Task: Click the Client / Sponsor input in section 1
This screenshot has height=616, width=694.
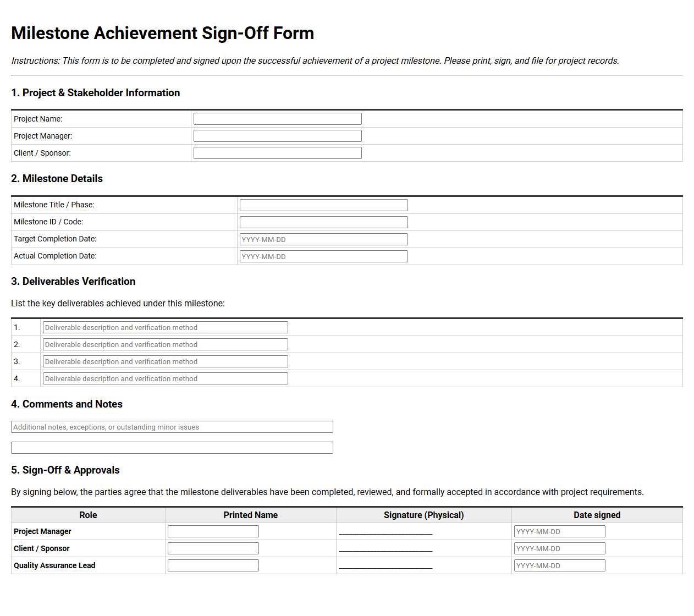Action: click(x=278, y=153)
